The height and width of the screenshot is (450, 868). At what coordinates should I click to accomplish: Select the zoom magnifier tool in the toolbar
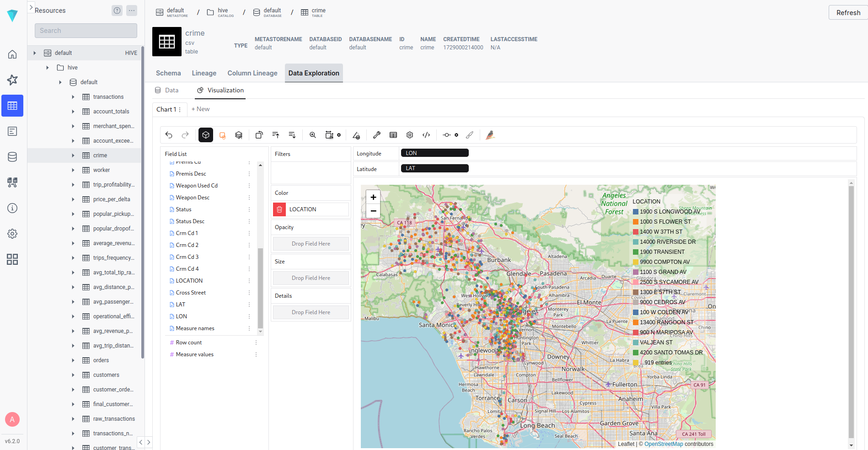click(x=313, y=135)
